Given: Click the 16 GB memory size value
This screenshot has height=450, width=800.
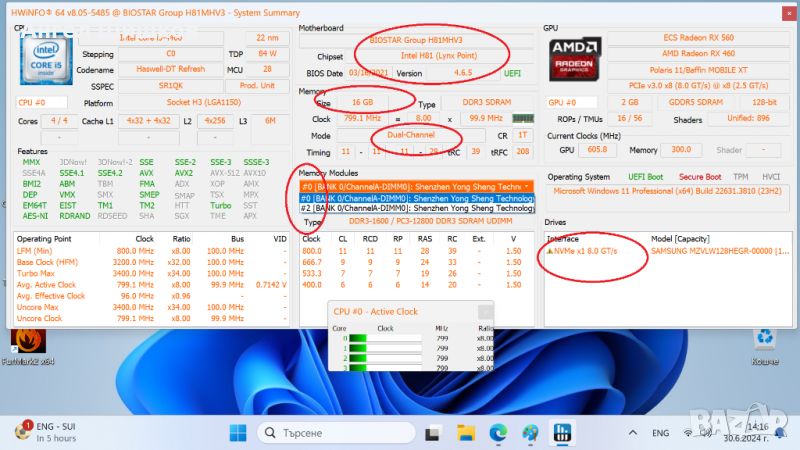Looking at the screenshot, I should pyautogui.click(x=362, y=103).
